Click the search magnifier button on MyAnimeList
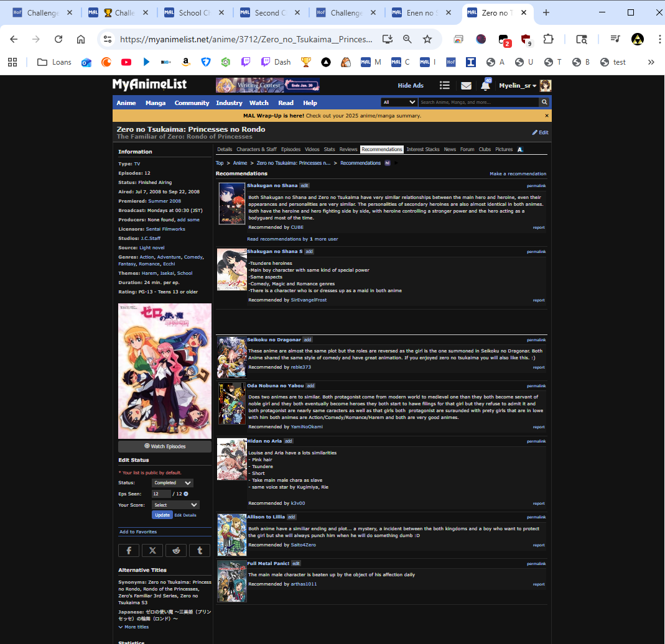This screenshot has height=644, width=665. point(544,102)
